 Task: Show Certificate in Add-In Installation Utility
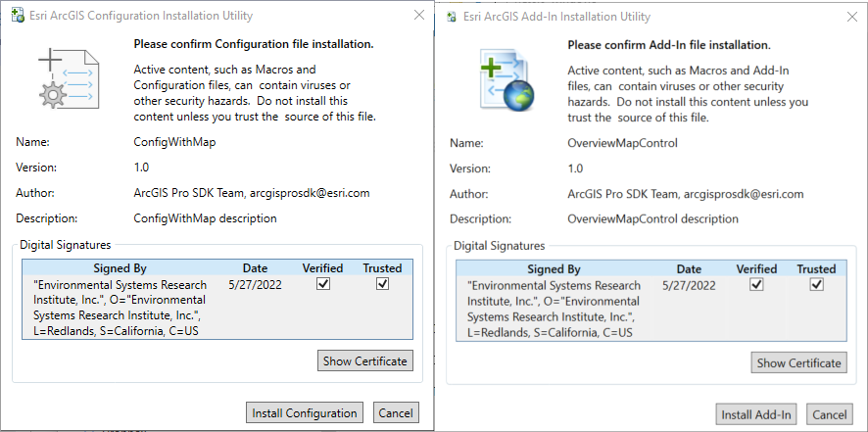tap(798, 362)
